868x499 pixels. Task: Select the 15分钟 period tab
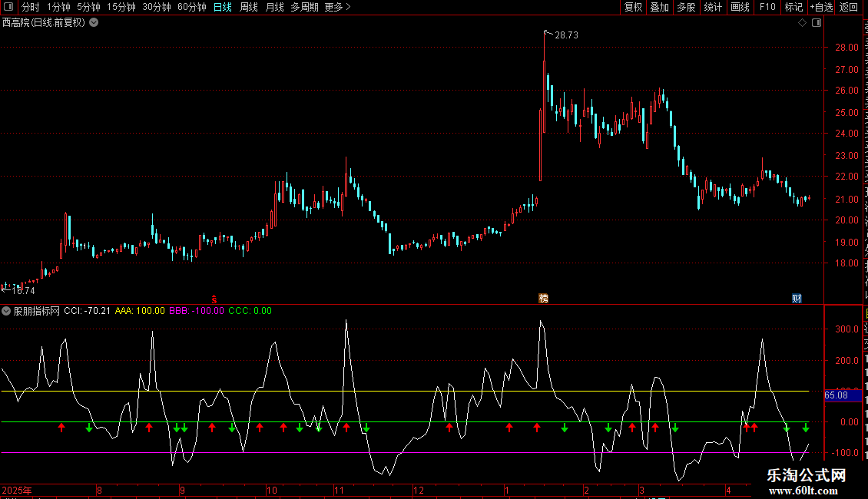click(121, 7)
